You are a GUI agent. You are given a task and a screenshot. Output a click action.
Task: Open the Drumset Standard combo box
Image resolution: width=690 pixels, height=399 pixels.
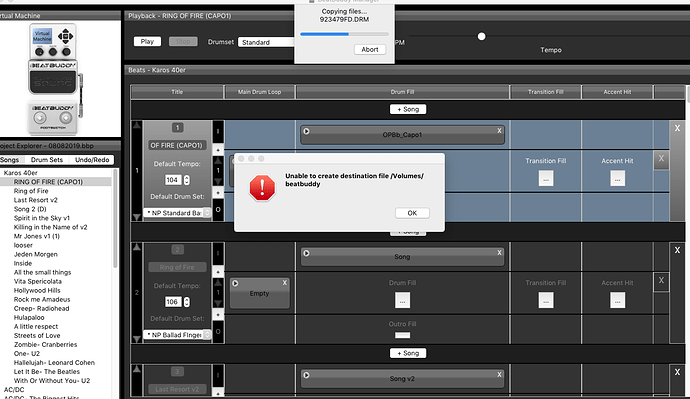(266, 42)
